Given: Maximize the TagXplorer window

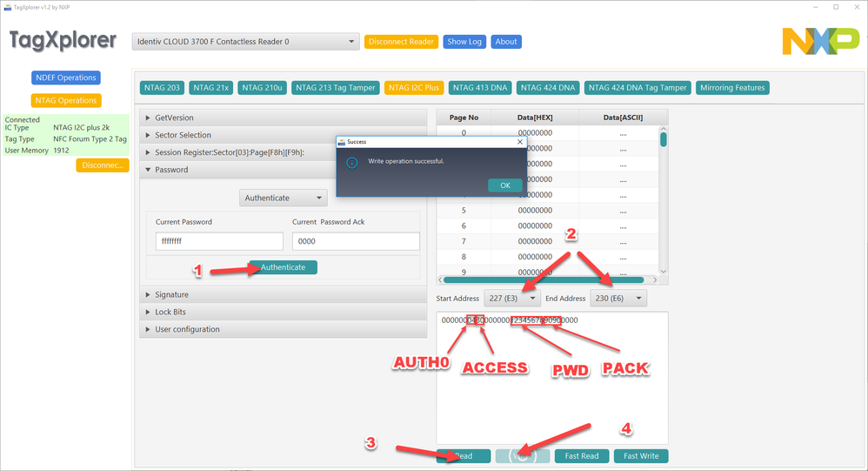Looking at the screenshot, I should (x=836, y=7).
